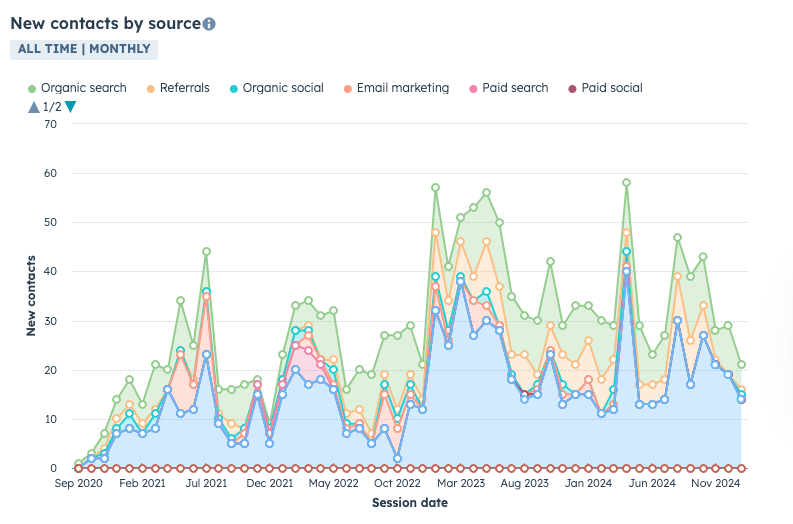Click the green Organic search legend dot
The image size is (793, 524).
32,88
